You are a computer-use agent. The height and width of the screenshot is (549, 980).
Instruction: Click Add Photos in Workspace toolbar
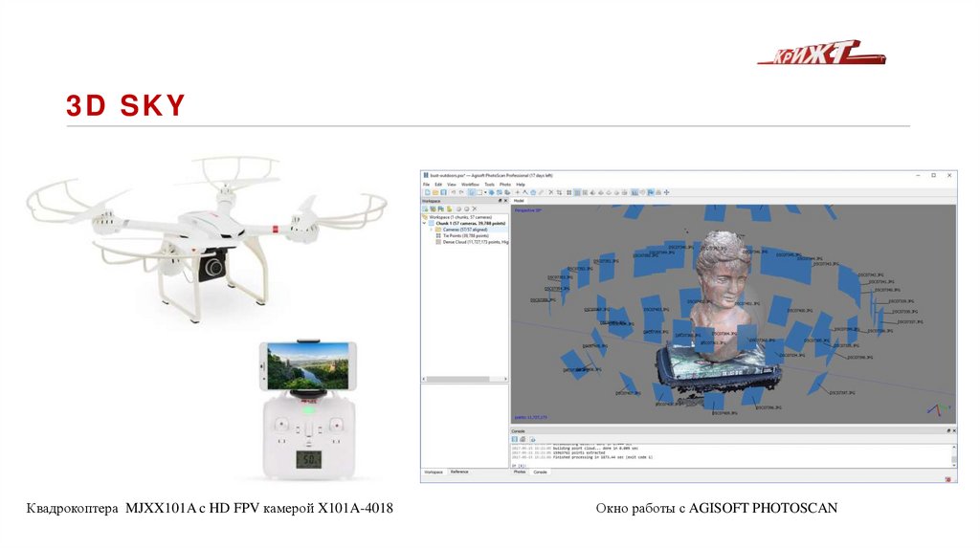pos(434,209)
